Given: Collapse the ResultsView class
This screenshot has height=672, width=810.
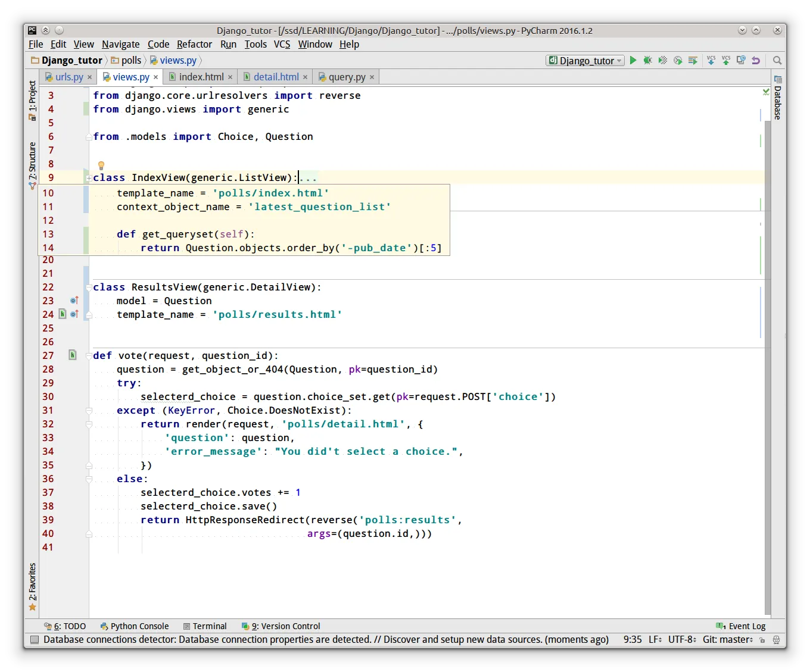Looking at the screenshot, I should [89, 287].
